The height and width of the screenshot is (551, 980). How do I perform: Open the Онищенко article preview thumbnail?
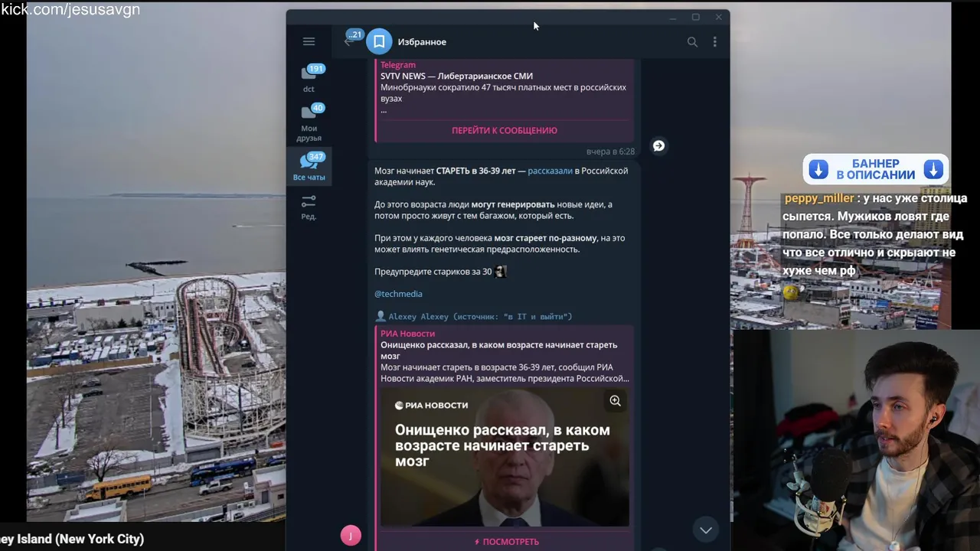click(505, 458)
